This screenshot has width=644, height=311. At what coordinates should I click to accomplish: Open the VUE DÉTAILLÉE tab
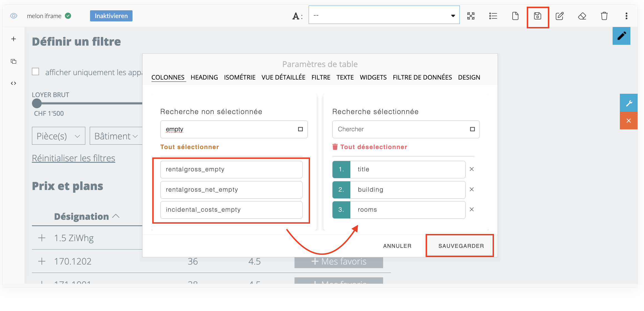pyautogui.click(x=283, y=77)
